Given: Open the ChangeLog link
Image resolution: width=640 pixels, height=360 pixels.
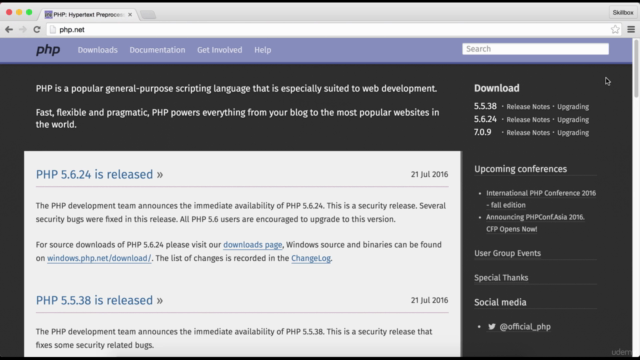Looking at the screenshot, I should [x=311, y=258].
